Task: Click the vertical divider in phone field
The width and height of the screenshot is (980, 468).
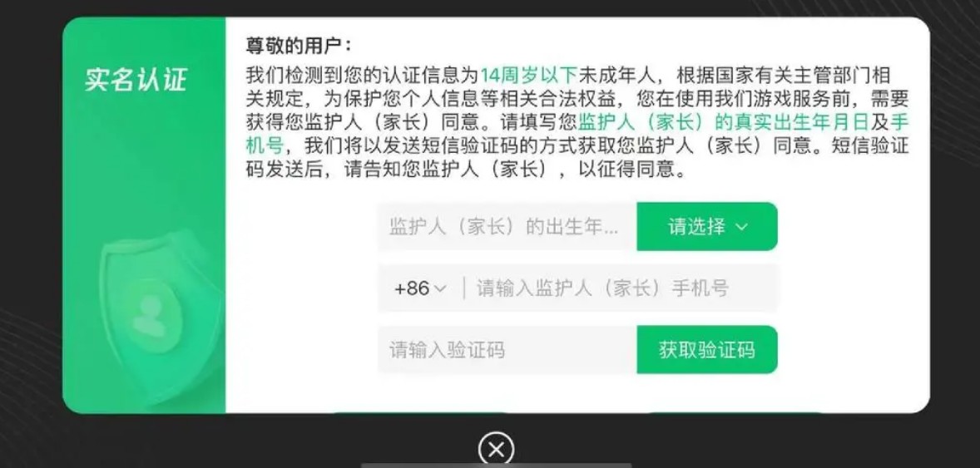Action: click(464, 288)
